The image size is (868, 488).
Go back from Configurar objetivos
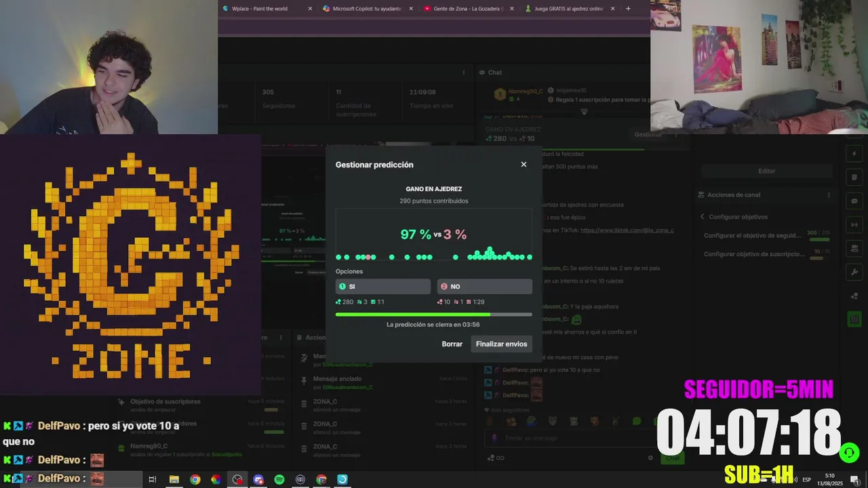tap(703, 217)
